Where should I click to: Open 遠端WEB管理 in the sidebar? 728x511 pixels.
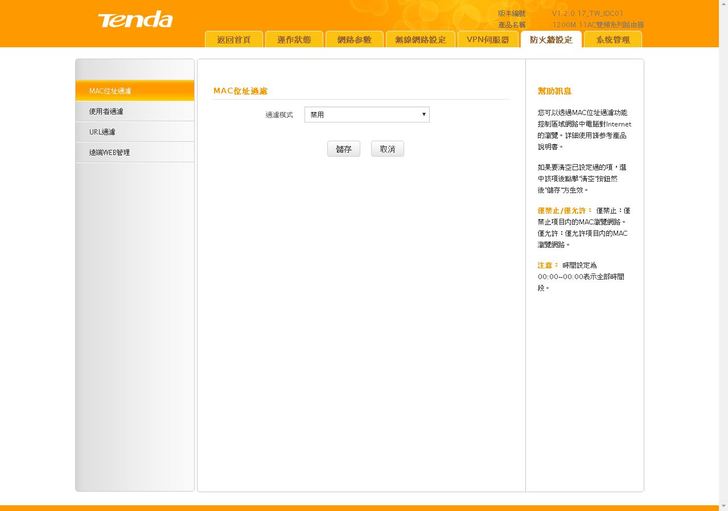134,152
